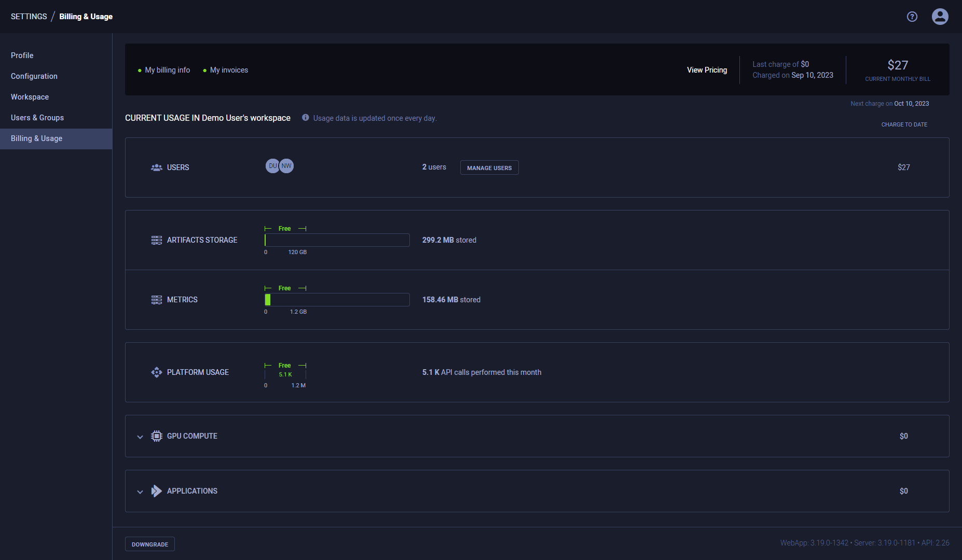Click the Users group icon
Image resolution: width=962 pixels, height=560 pixels.
[156, 167]
